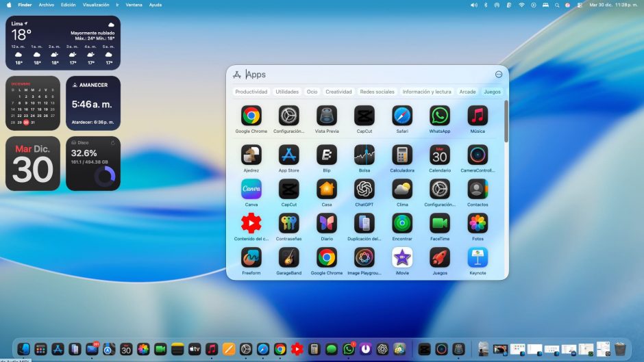Expand the Wi-Fi status menu
The image size is (644, 362).
click(521, 5)
